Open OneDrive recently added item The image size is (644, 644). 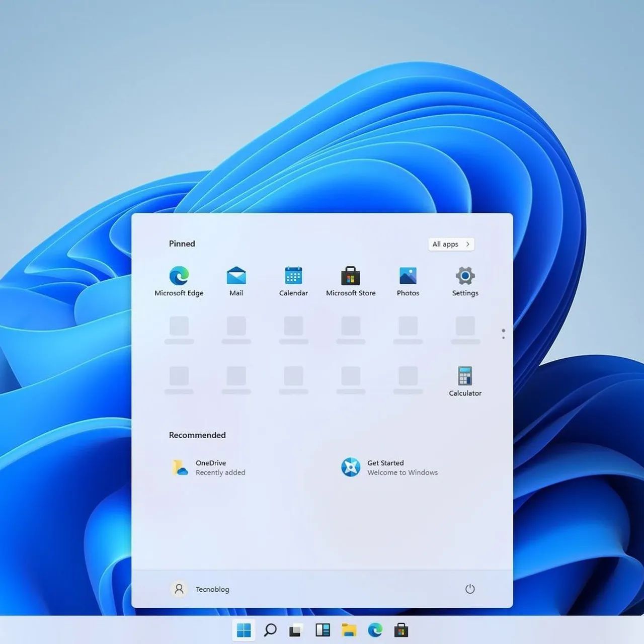(x=208, y=467)
